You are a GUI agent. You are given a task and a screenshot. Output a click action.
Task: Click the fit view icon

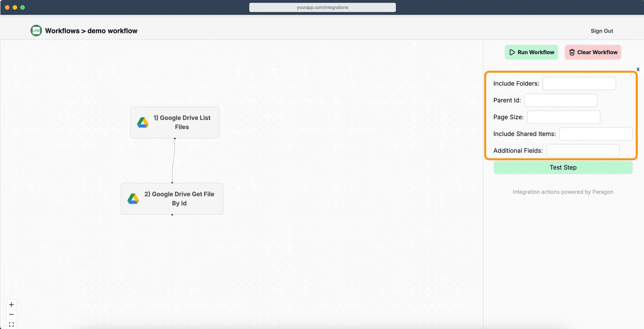[x=11, y=324]
